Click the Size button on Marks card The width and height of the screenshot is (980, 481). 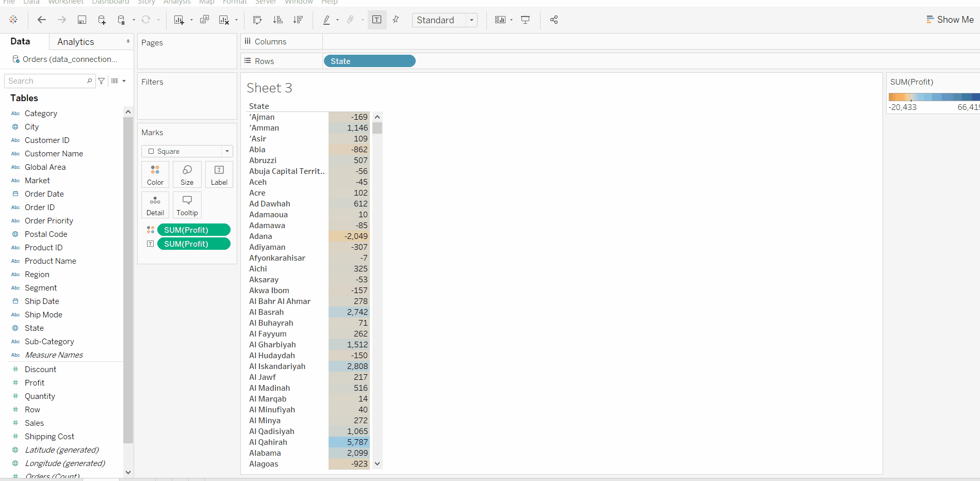coord(187,174)
